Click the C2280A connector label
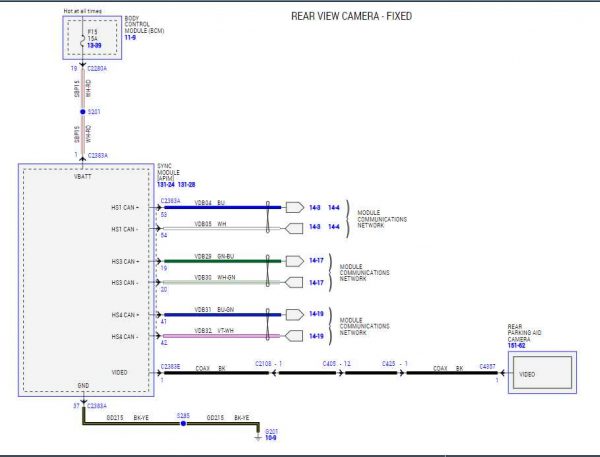 (x=97, y=69)
